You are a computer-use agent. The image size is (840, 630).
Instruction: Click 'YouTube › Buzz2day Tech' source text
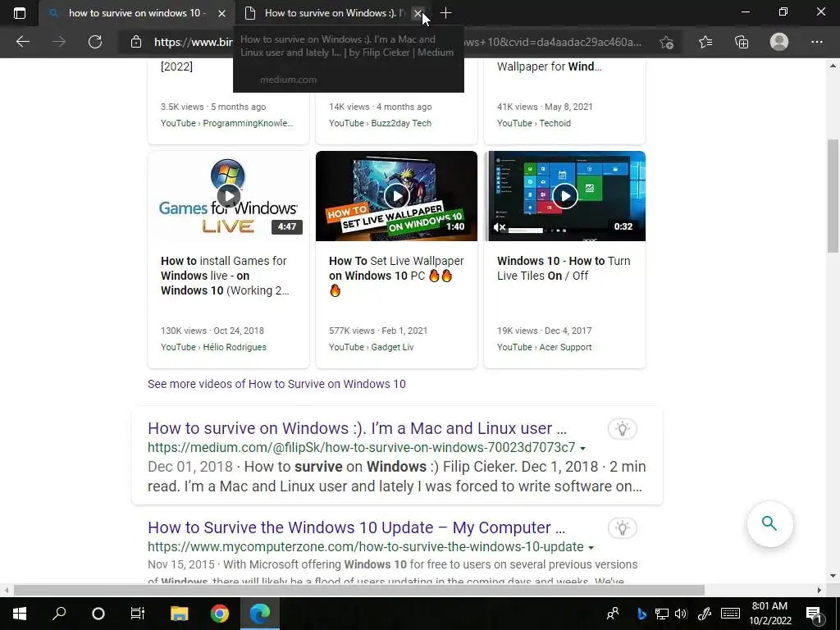click(380, 123)
